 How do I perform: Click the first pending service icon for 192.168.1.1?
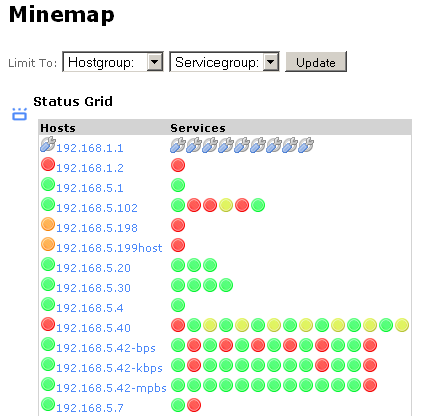tap(178, 145)
